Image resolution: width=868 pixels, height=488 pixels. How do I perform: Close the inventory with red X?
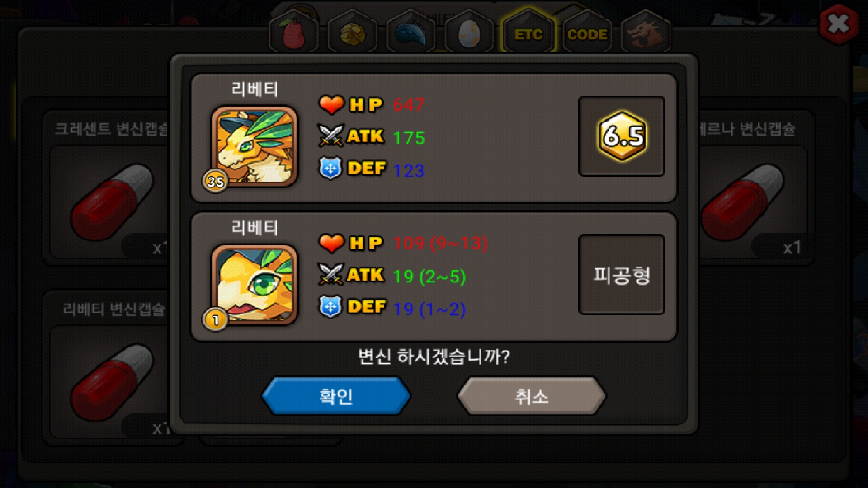click(x=839, y=24)
